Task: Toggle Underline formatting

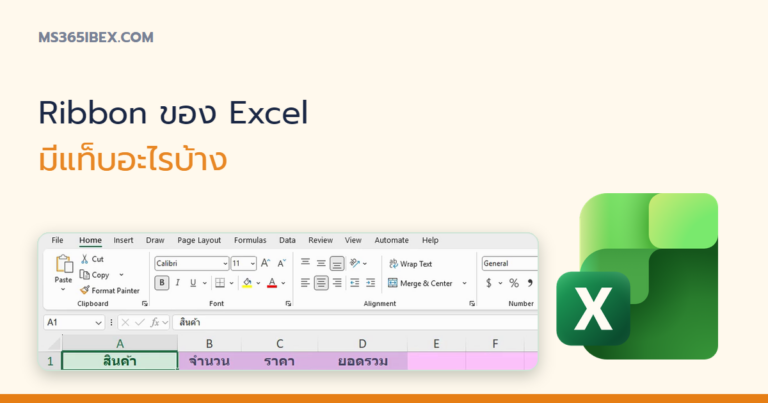Action: pyautogui.click(x=193, y=283)
